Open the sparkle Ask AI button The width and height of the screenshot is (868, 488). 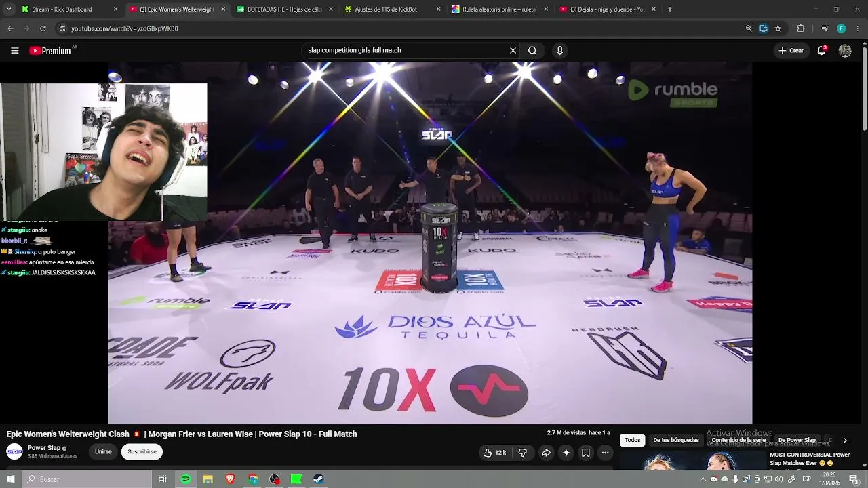[x=566, y=453]
